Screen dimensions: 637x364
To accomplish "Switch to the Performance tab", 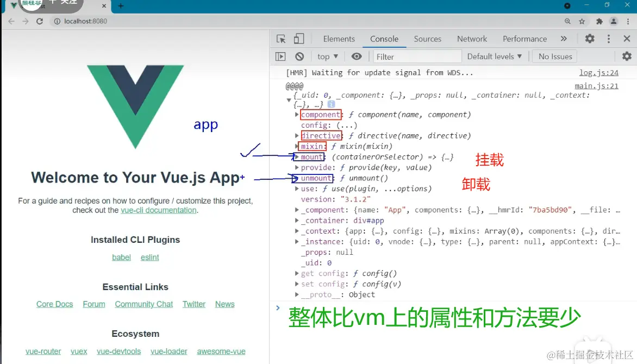I will tap(524, 39).
